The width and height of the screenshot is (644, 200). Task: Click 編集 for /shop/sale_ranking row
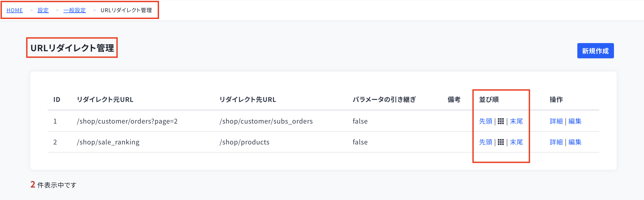575,142
